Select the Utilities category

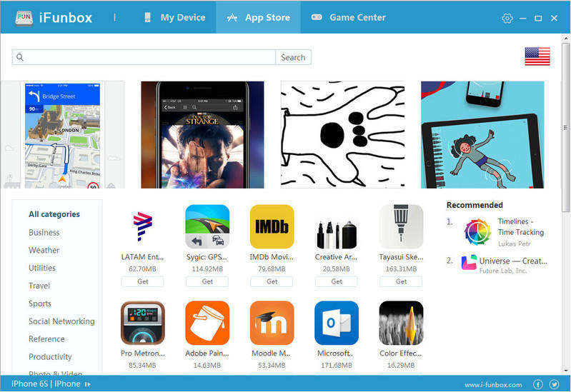42,268
